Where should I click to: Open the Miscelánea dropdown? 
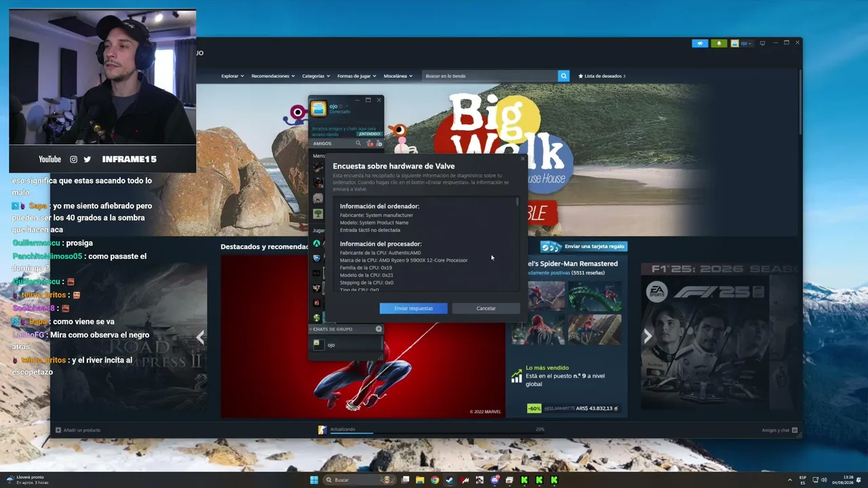pos(397,76)
